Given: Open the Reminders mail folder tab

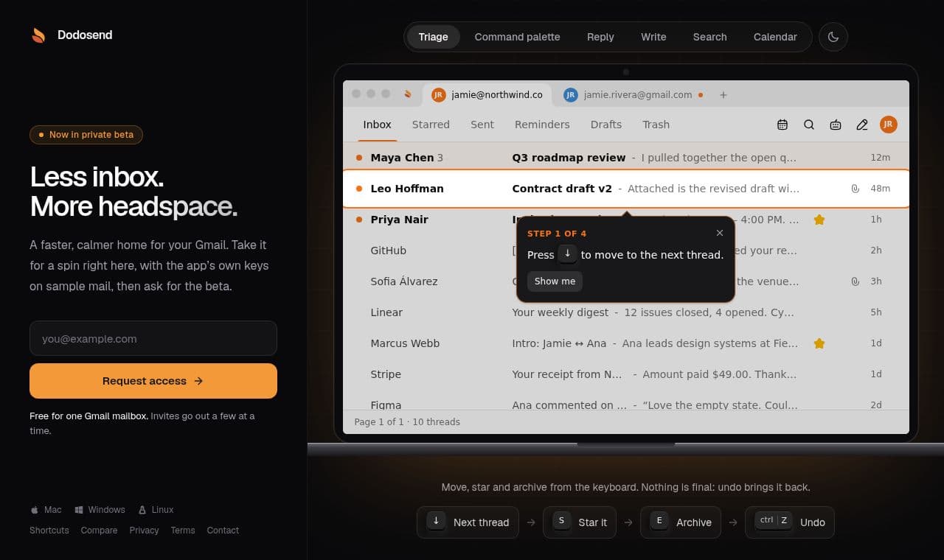Looking at the screenshot, I should [x=542, y=125].
